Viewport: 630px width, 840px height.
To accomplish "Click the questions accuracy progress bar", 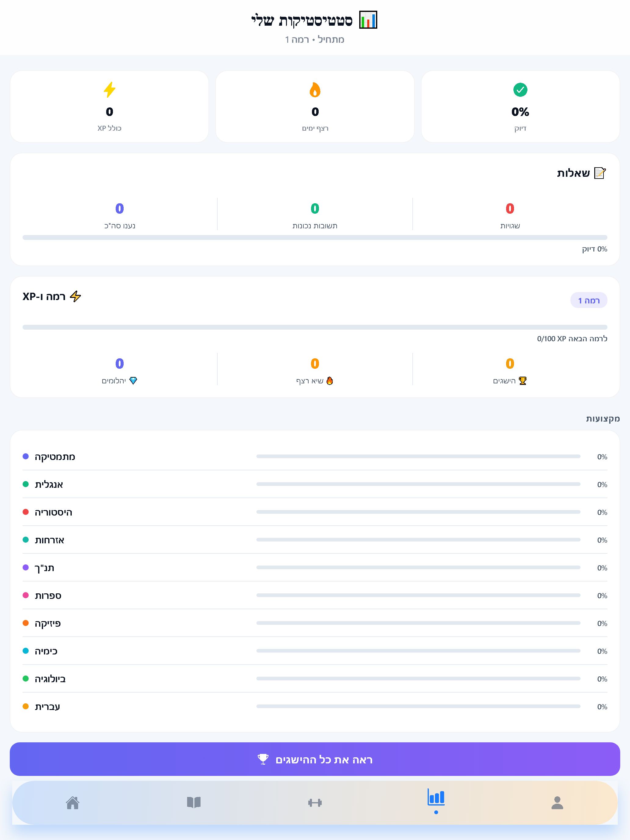I will pos(315,237).
